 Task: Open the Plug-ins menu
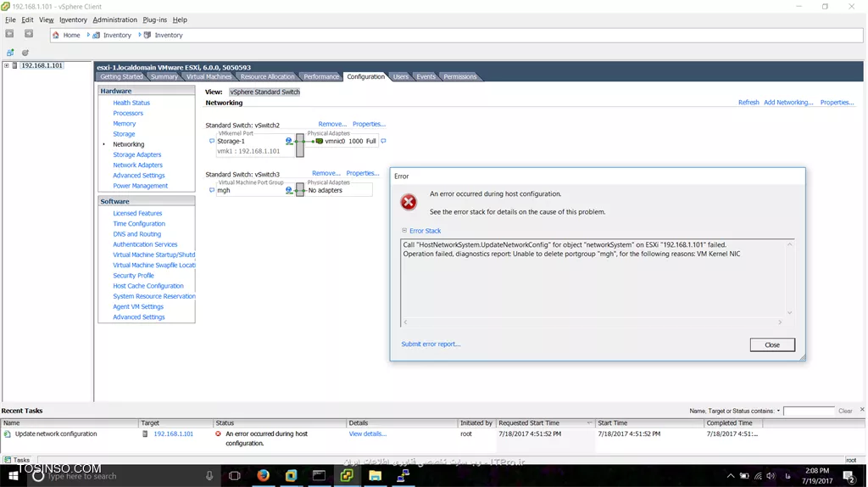click(x=154, y=20)
